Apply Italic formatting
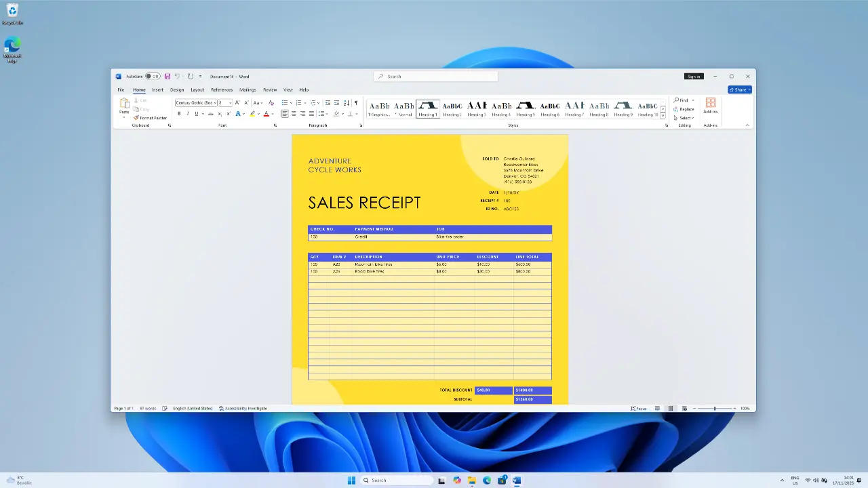This screenshot has height=488, width=868. (x=188, y=114)
